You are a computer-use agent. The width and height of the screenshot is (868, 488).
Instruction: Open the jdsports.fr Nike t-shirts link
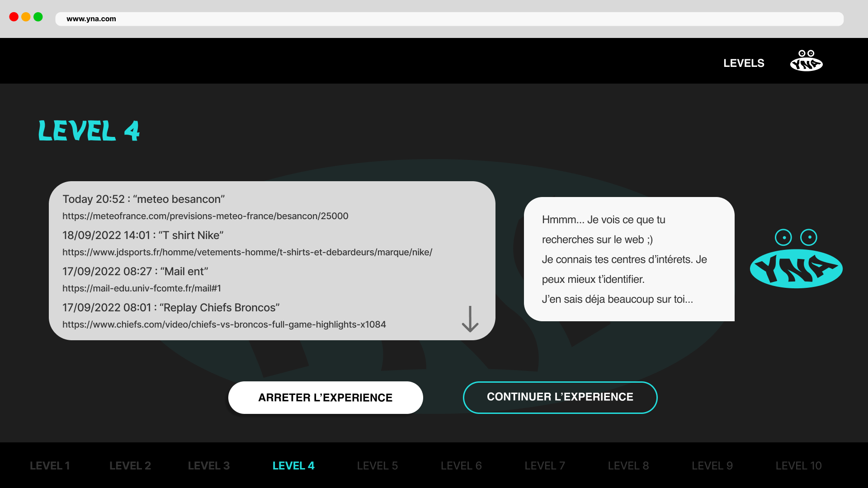pyautogui.click(x=247, y=252)
